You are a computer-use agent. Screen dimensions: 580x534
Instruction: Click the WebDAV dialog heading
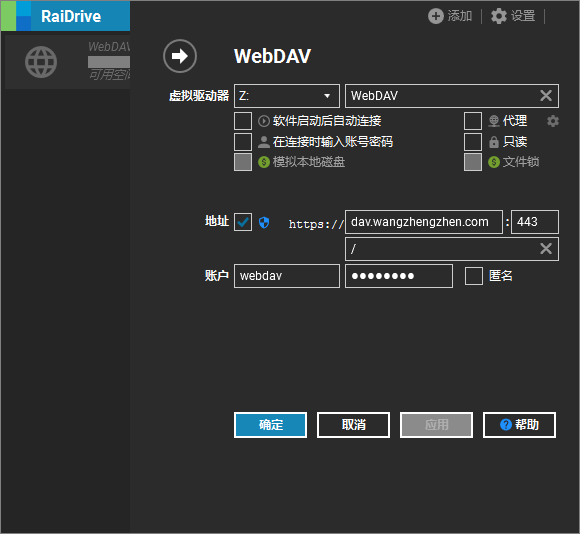(x=273, y=56)
